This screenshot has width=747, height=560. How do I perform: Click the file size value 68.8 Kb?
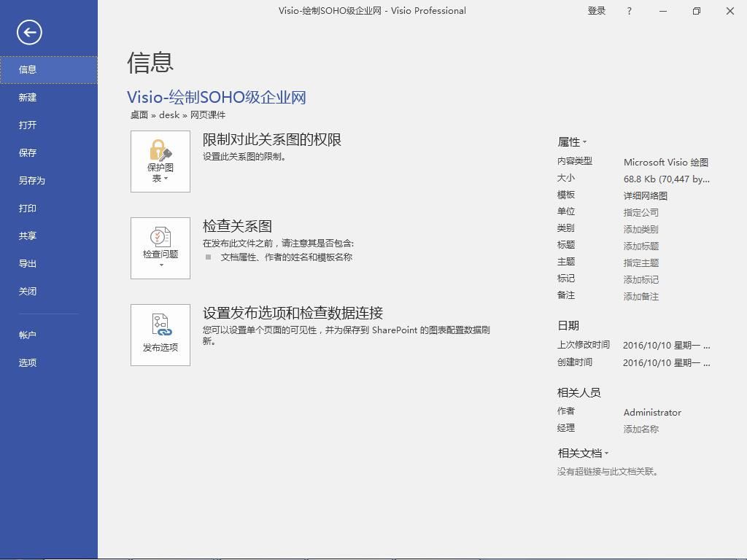pos(667,179)
